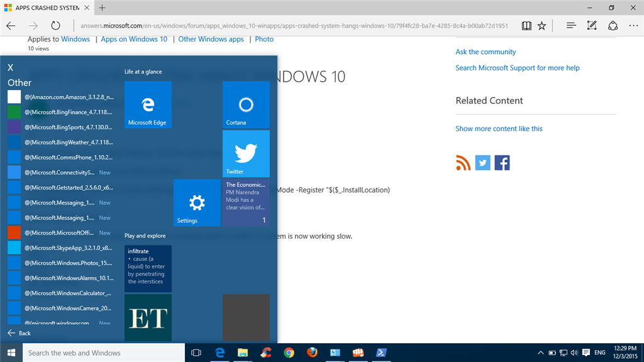644x362 pixels.
Task: Open PowerShell from the taskbar
Action: pos(381,353)
